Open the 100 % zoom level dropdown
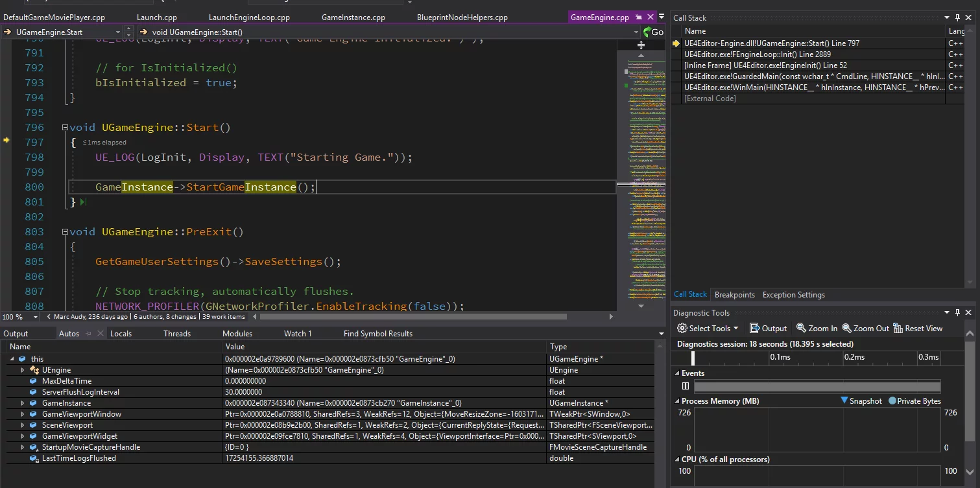This screenshot has height=488, width=980. point(34,317)
